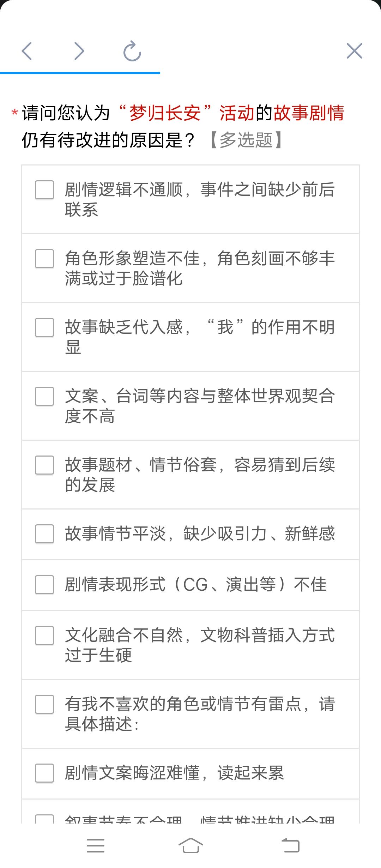Tap the browser forward arrow
This screenshot has height=868, width=381.
(x=79, y=51)
